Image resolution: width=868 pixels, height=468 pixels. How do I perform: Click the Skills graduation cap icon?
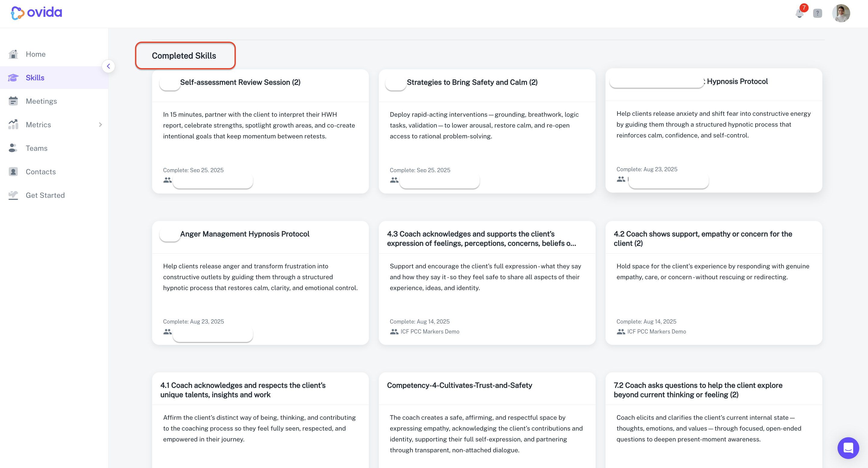(13, 77)
